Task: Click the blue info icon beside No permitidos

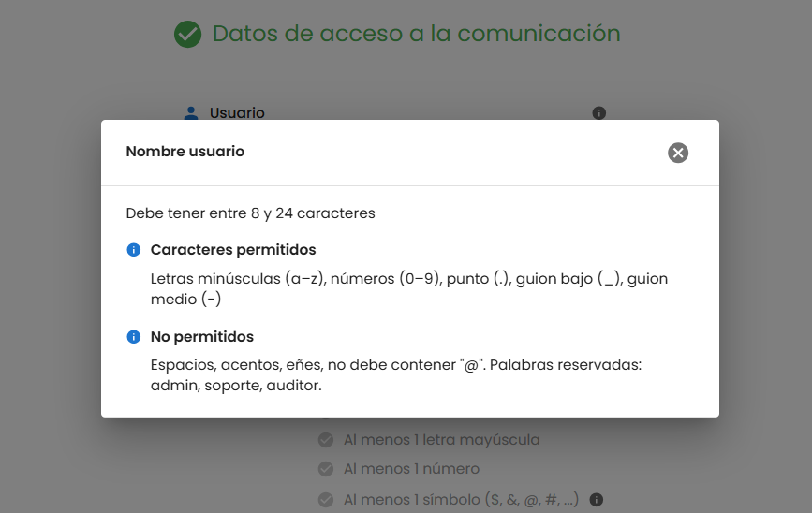Action: click(134, 336)
